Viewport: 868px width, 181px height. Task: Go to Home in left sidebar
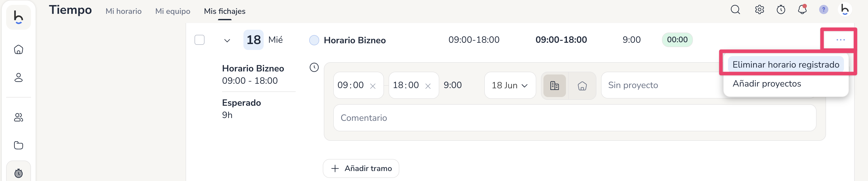(x=18, y=50)
